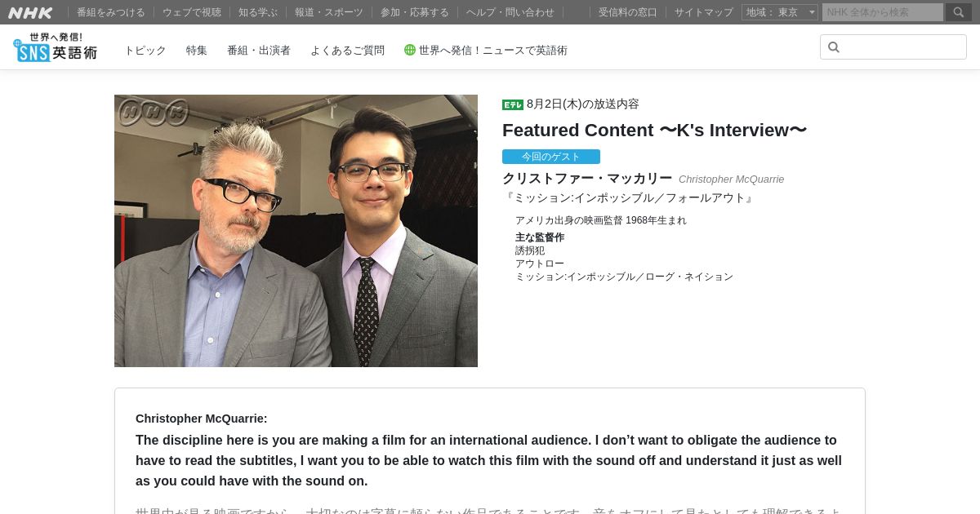Viewport: 980px width, 514px height.
Task: Click the English quote paragraph
Action: click(x=488, y=461)
